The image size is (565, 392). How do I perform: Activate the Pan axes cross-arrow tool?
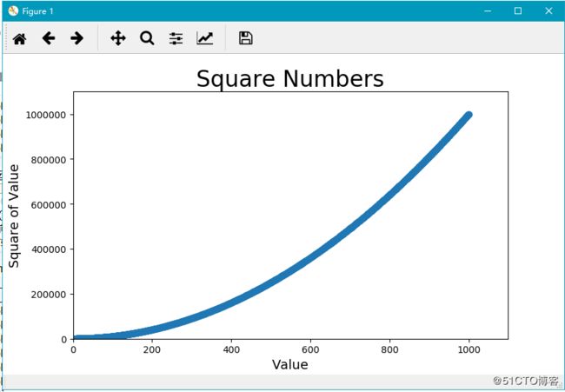pyautogui.click(x=118, y=38)
